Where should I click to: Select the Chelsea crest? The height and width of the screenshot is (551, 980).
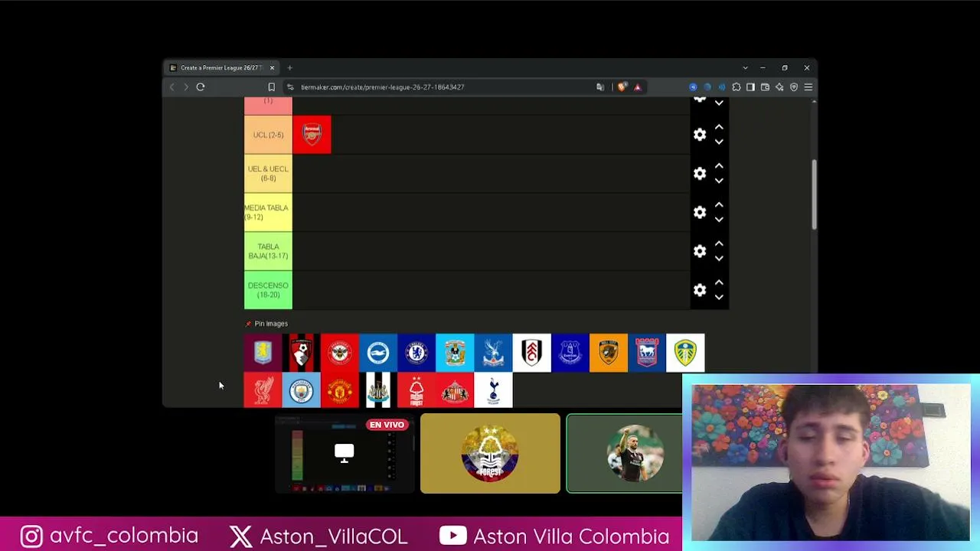(416, 353)
